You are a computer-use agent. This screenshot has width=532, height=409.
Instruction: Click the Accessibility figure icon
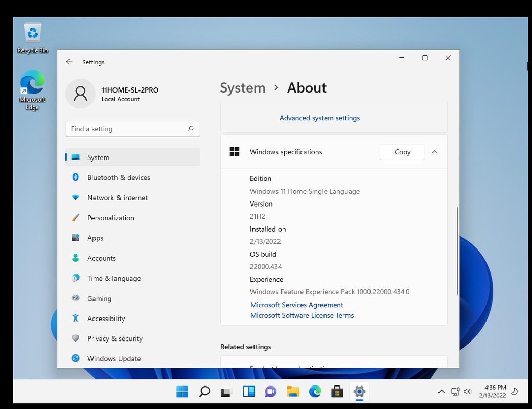pos(75,318)
